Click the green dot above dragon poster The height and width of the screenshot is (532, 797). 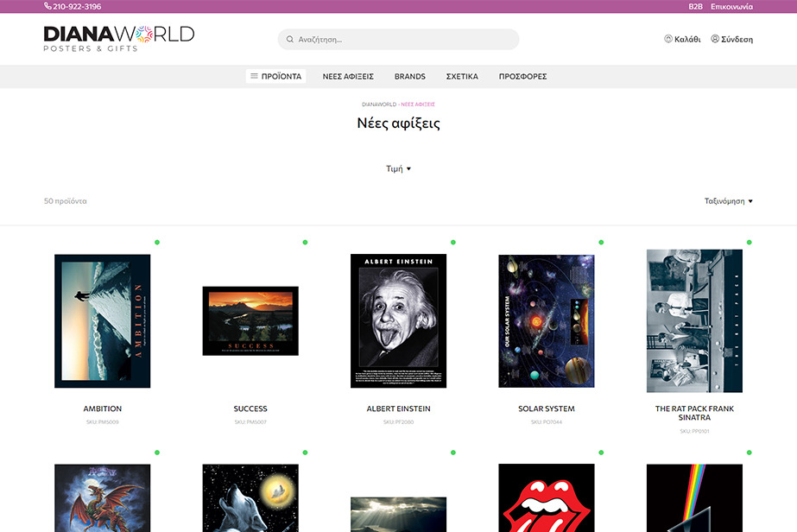tap(157, 453)
